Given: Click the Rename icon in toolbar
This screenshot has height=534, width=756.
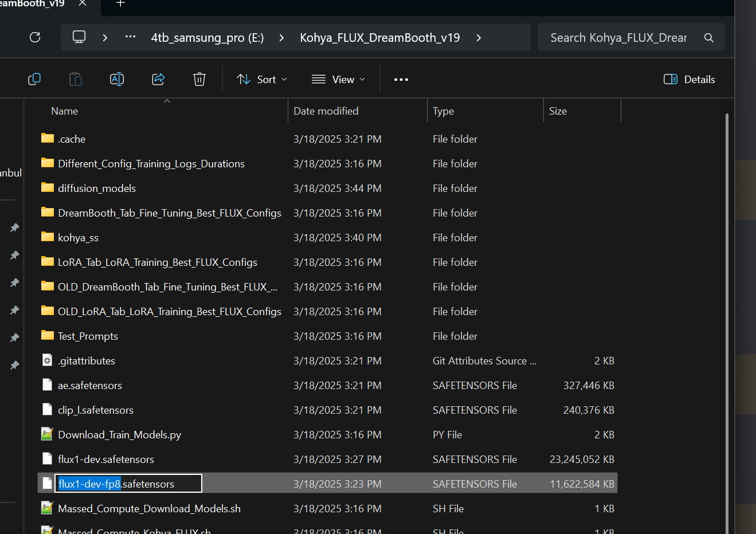Looking at the screenshot, I should point(117,79).
